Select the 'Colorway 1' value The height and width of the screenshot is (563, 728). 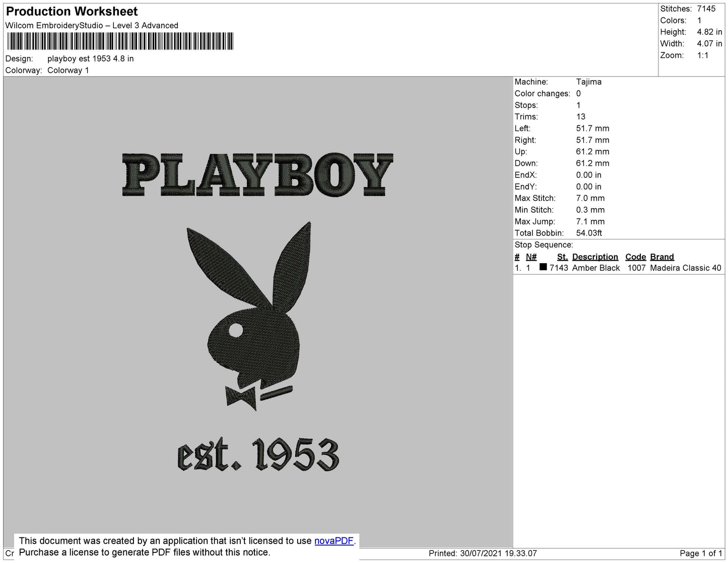(x=68, y=71)
